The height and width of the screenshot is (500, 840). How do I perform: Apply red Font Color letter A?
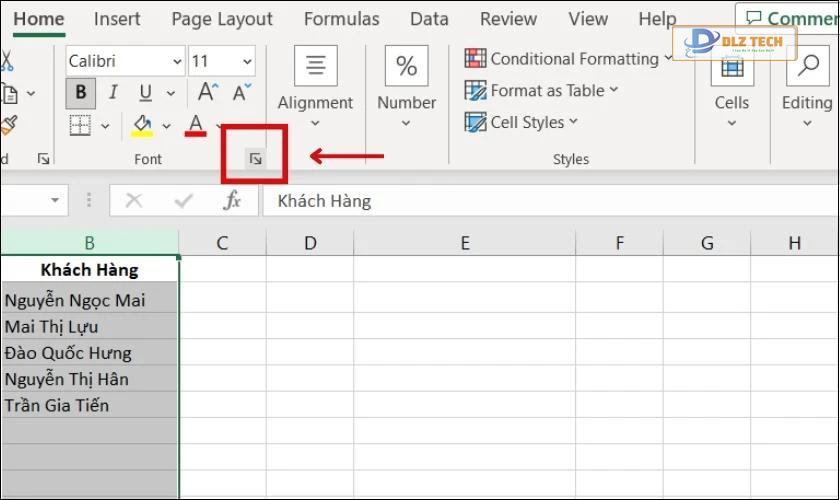click(x=196, y=126)
